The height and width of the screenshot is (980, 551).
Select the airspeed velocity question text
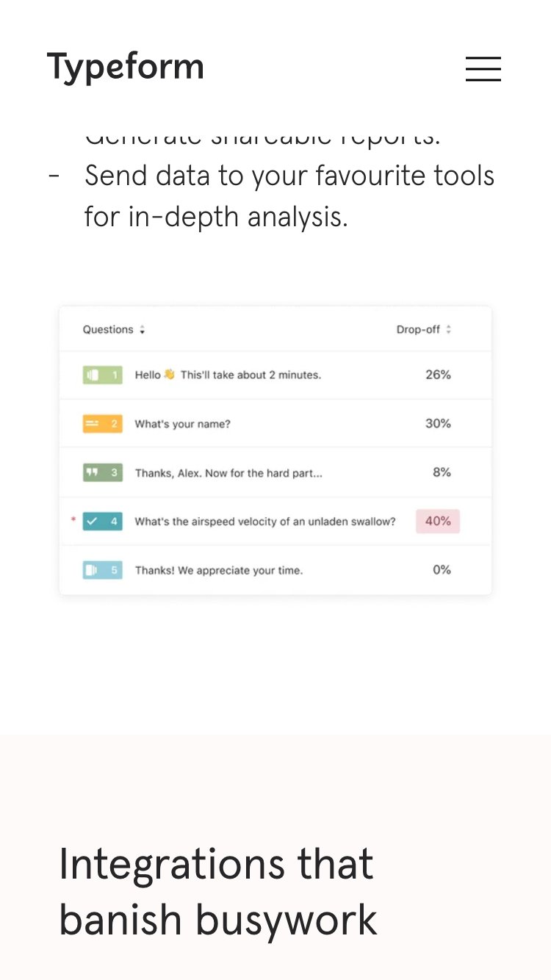[265, 522]
